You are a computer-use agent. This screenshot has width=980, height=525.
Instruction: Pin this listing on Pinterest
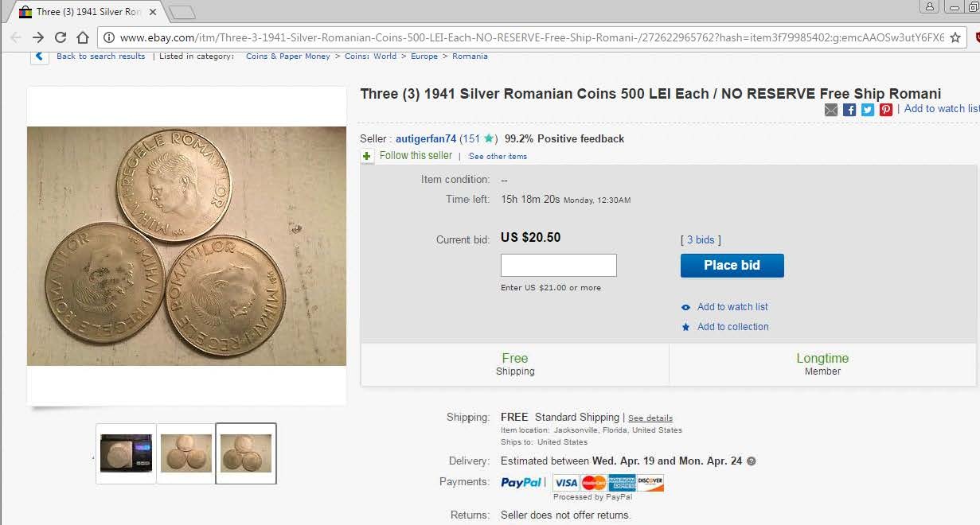click(886, 110)
